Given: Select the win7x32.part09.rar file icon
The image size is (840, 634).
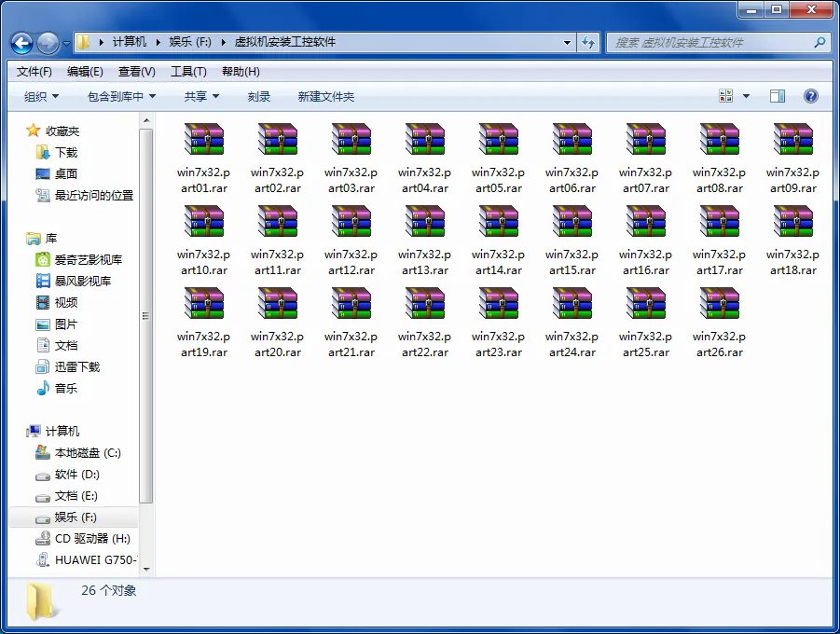Looking at the screenshot, I should tap(792, 139).
